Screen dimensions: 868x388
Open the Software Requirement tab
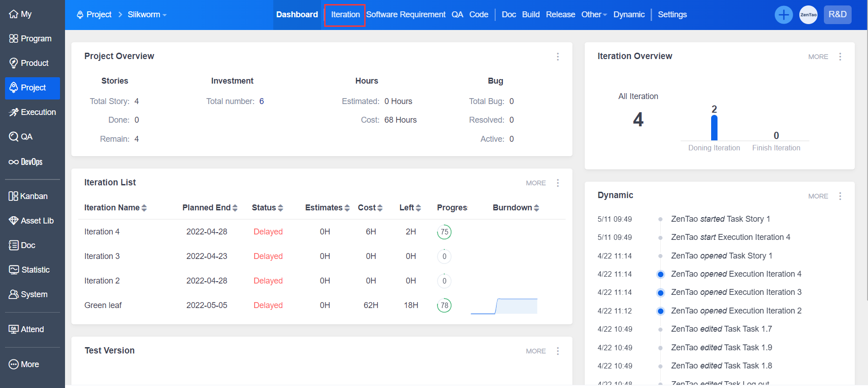[x=406, y=15]
